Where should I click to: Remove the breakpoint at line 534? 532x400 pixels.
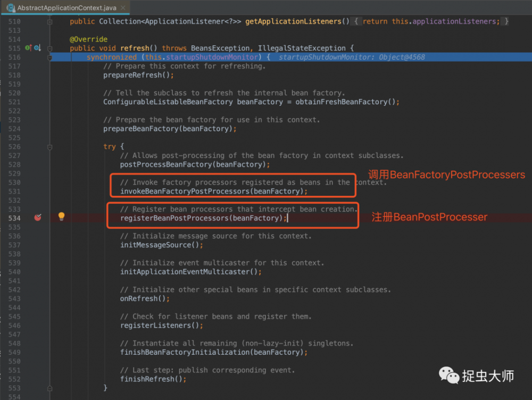click(38, 218)
